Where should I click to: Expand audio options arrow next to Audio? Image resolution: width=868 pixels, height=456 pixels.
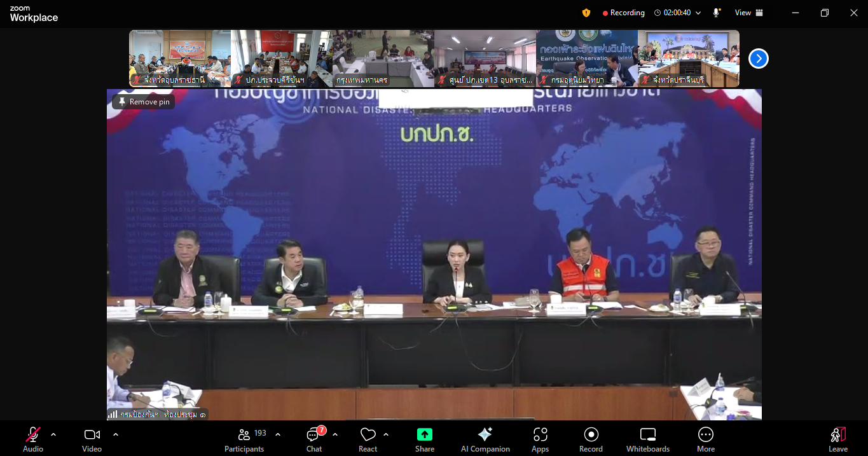click(53, 434)
